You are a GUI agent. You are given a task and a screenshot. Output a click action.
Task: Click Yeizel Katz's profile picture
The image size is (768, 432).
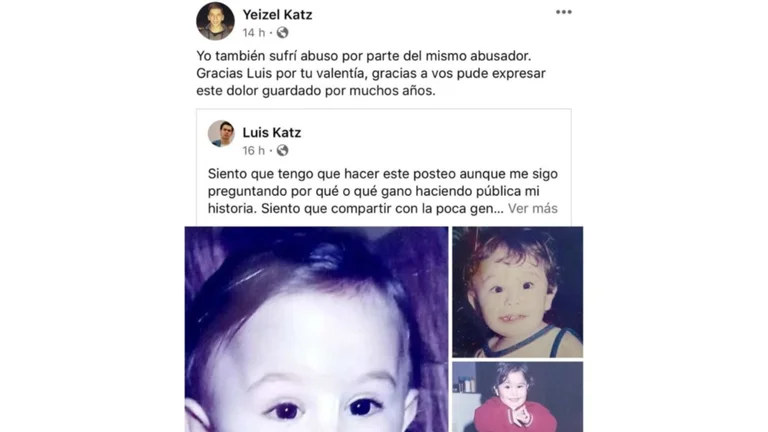point(215,21)
